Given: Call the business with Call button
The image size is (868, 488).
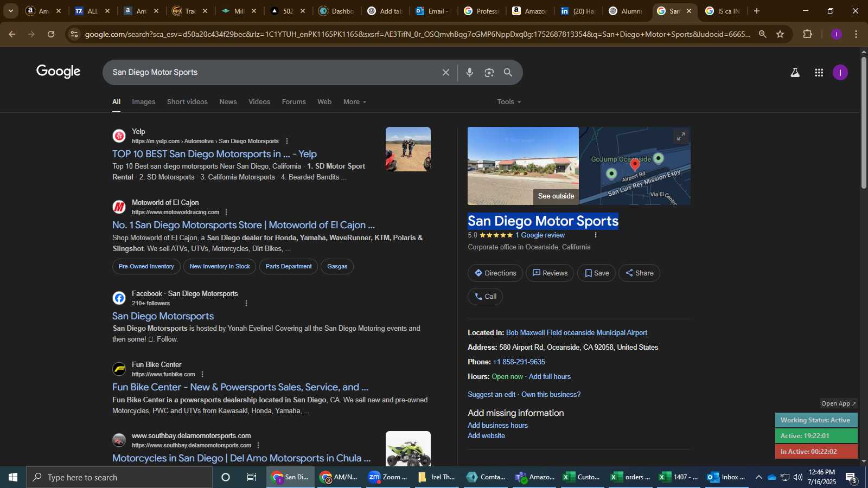Looking at the screenshot, I should pos(486,297).
